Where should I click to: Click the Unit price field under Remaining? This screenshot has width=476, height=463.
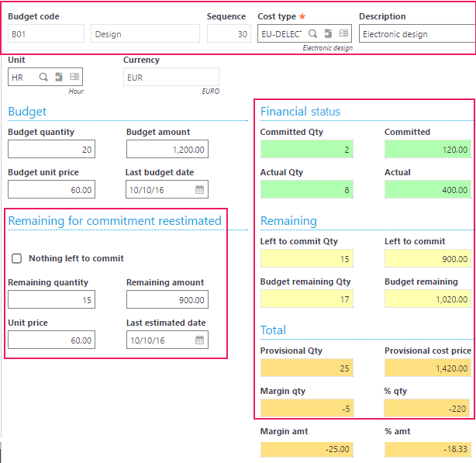51,340
